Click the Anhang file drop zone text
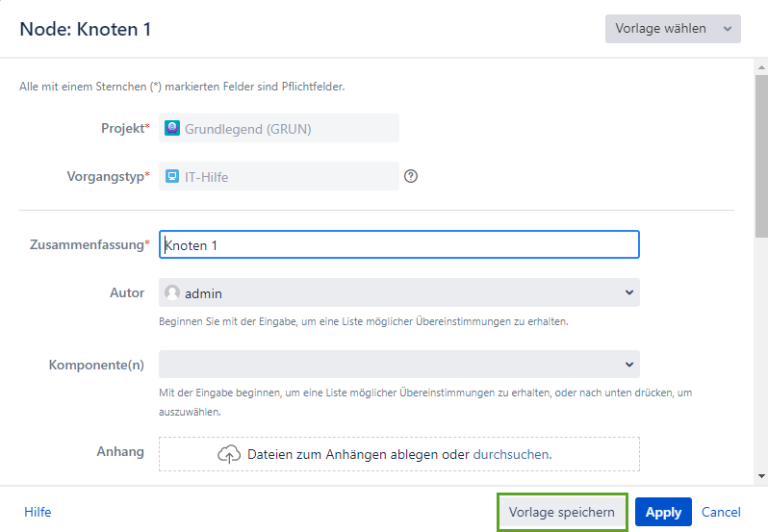768x532 pixels. click(x=358, y=454)
